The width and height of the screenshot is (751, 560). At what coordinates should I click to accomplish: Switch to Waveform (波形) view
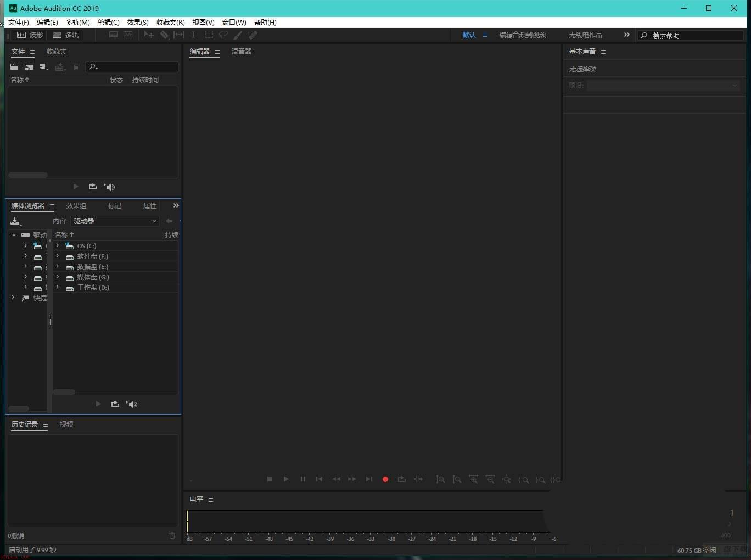pyautogui.click(x=30, y=35)
